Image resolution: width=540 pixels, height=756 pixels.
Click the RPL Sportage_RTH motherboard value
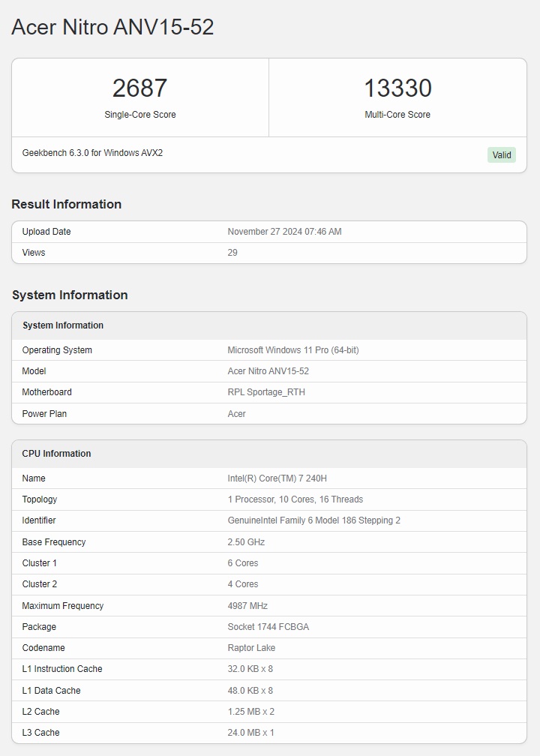click(x=266, y=392)
